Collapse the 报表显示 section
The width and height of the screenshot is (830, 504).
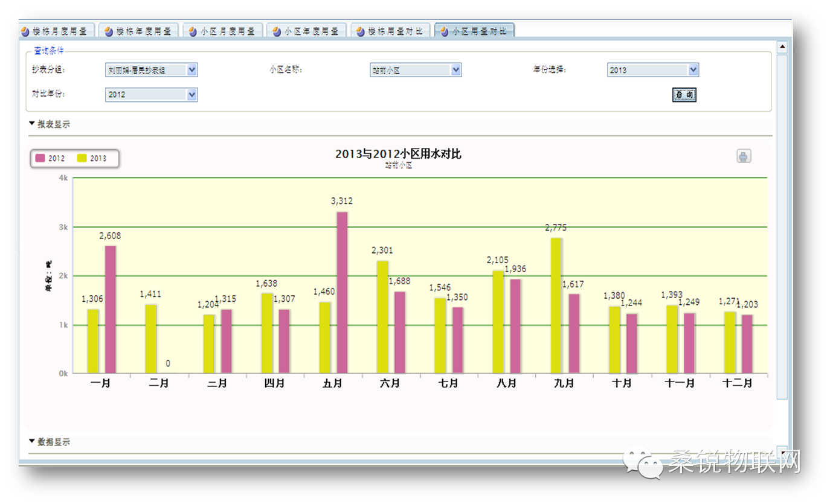(50, 124)
